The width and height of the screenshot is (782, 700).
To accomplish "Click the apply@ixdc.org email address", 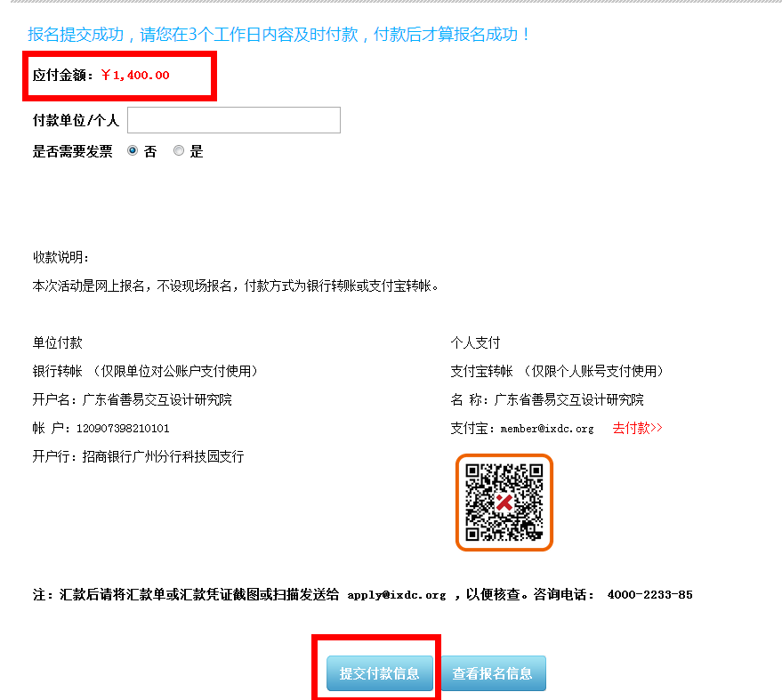I will 396,595.
